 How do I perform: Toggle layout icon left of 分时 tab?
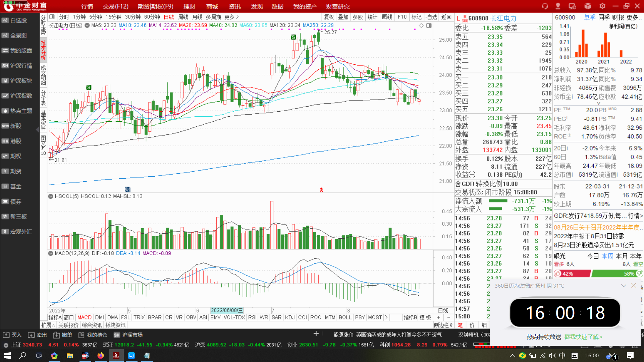click(52, 17)
